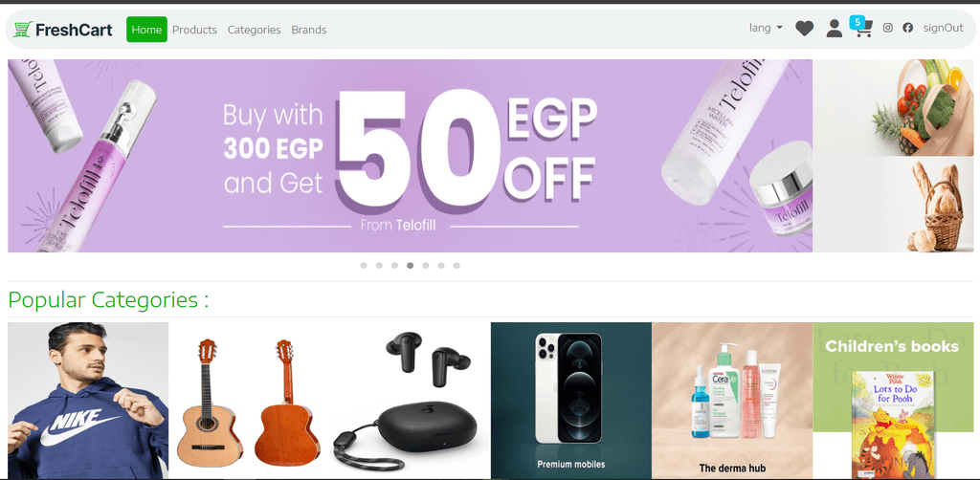
Task: Open the guitar category image
Action: click(249, 400)
